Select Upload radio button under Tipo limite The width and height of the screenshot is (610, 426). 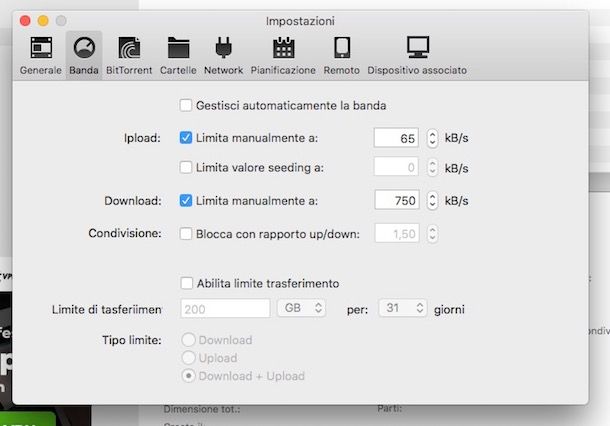(x=188, y=358)
